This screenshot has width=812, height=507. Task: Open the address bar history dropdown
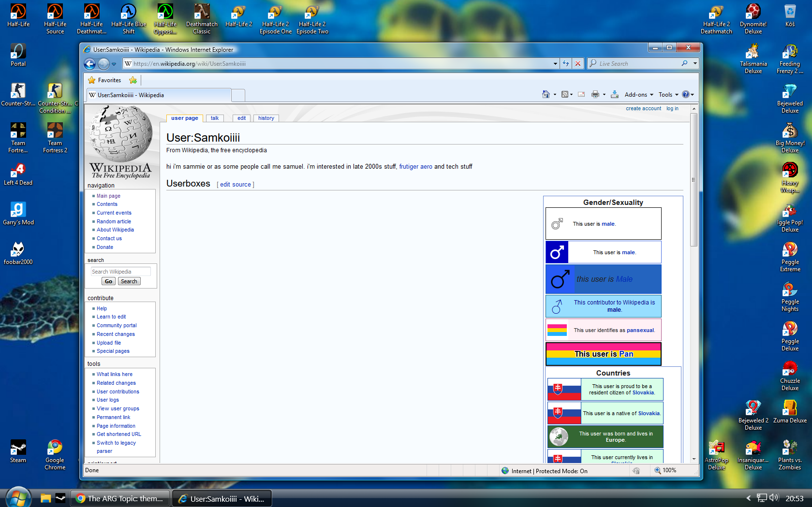(x=555, y=63)
